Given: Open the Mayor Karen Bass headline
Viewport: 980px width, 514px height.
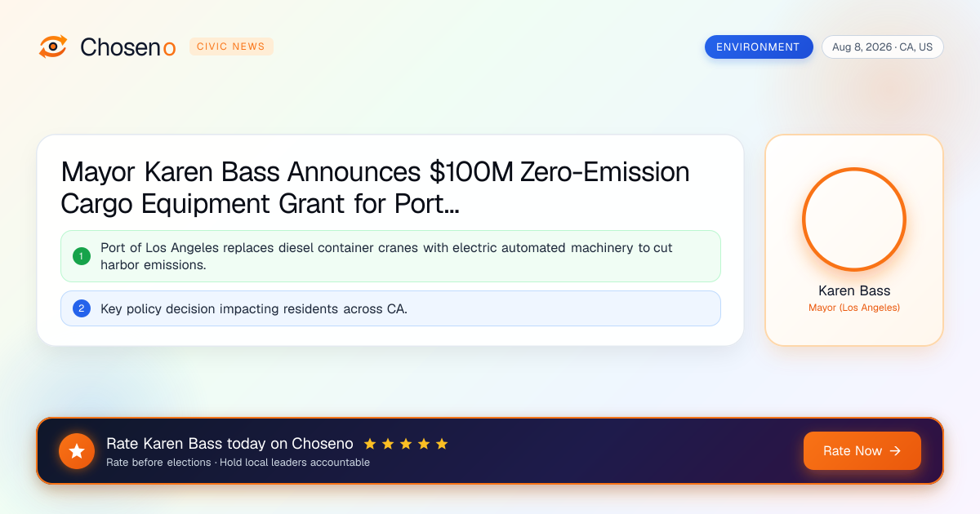Looking at the screenshot, I should coord(376,188).
